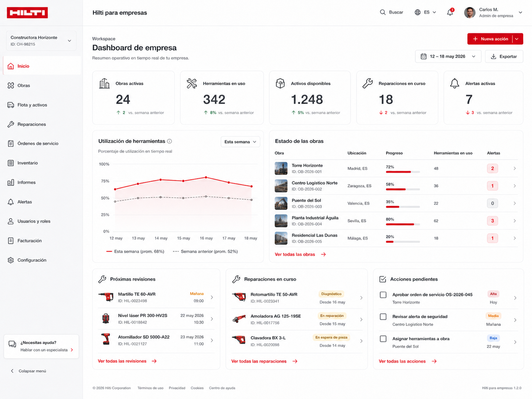
Task: Click the chat icon in the help card
Action: point(12,344)
